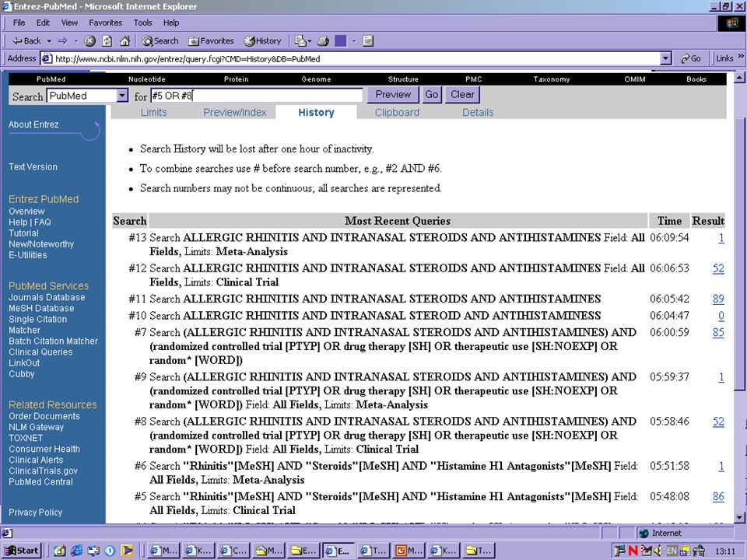The height and width of the screenshot is (560, 747).
Task: Click the Most Recent Queries column header
Action: [x=398, y=221]
